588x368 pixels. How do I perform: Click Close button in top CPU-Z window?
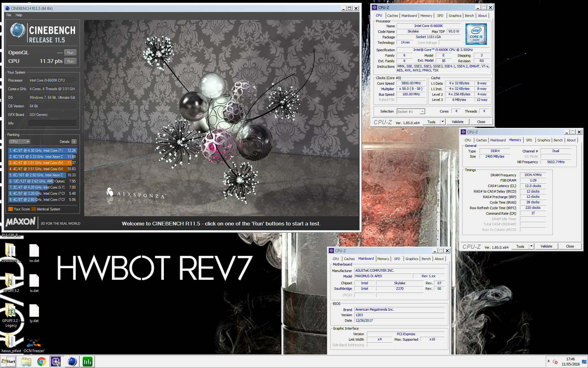coord(481,122)
